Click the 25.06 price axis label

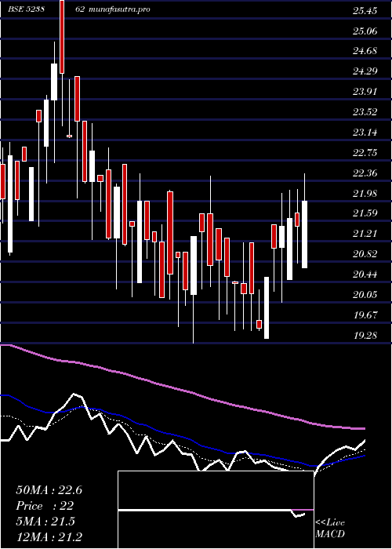pos(365,31)
